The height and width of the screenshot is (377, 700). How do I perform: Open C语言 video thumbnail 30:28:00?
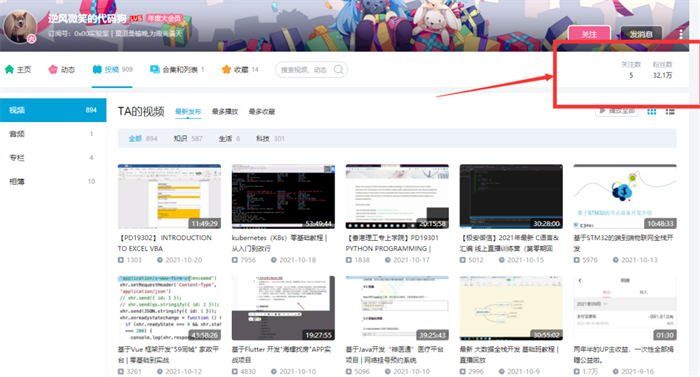coord(511,197)
